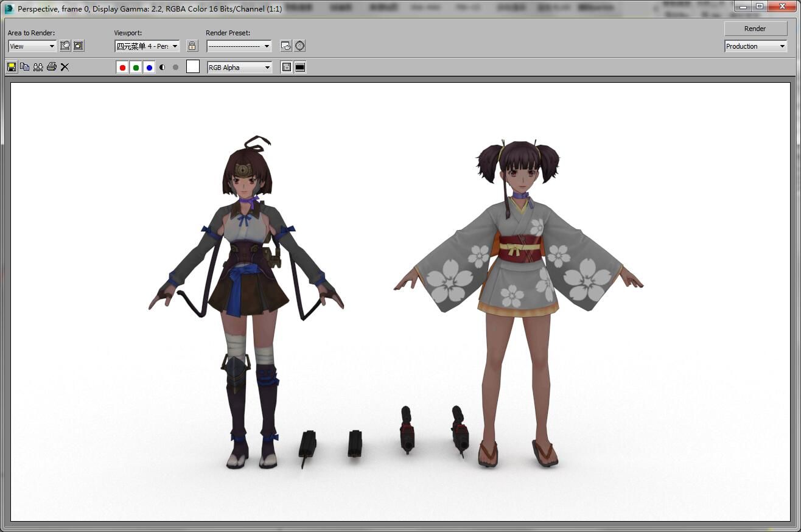Click the Copy Image icon

[25, 67]
